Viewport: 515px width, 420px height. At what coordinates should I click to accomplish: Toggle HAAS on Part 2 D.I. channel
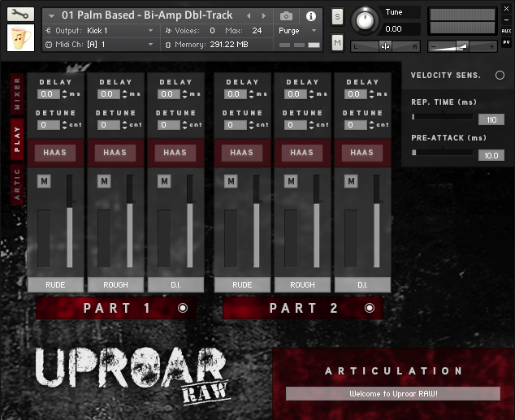point(362,153)
